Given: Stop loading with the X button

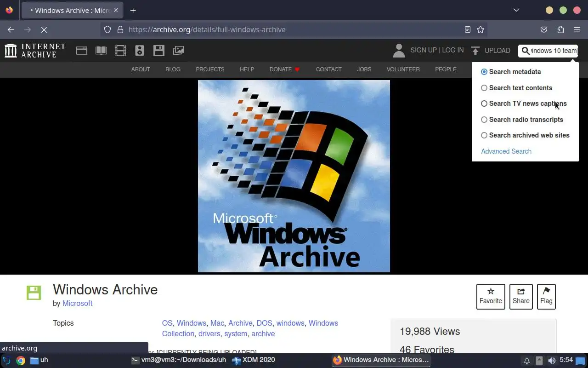Looking at the screenshot, I should tap(44, 29).
